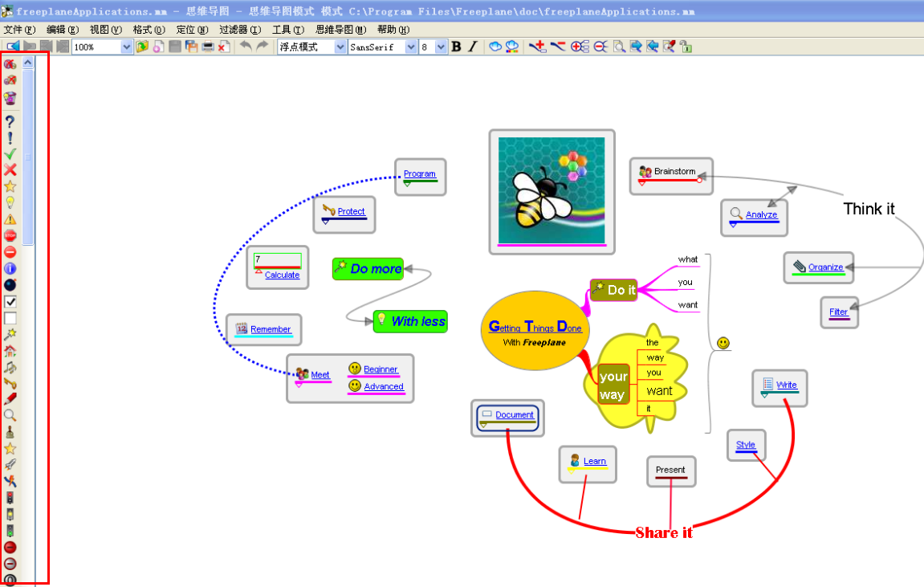Expand the Analyze node fold triangle
The height and width of the screenshot is (587, 924).
pyautogui.click(x=733, y=225)
